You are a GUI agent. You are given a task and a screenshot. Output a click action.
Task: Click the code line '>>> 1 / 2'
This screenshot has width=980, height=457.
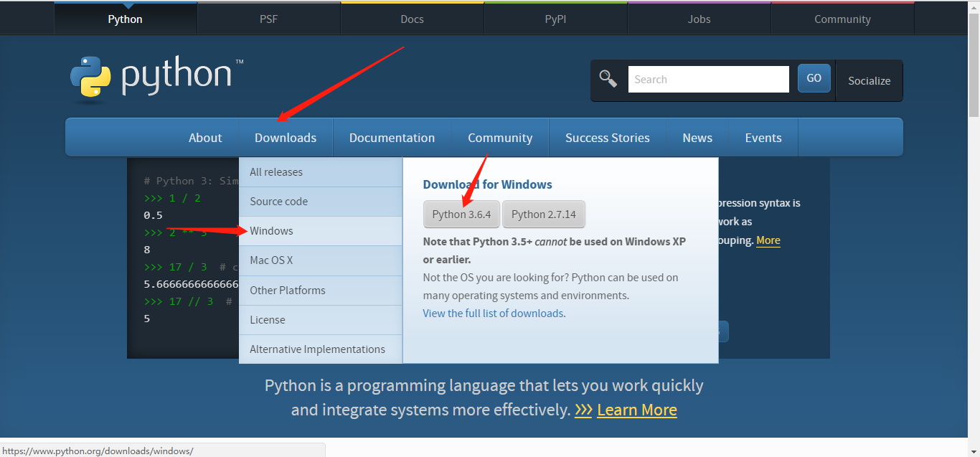[172, 198]
